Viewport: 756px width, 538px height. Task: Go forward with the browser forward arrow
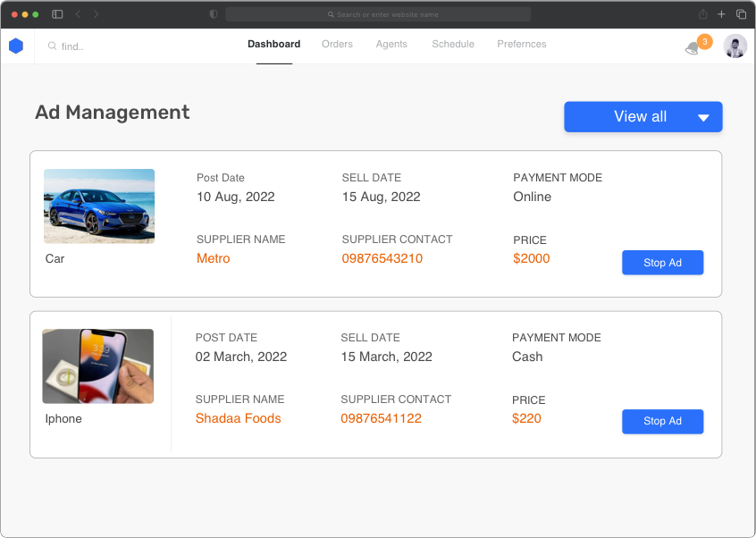96,14
